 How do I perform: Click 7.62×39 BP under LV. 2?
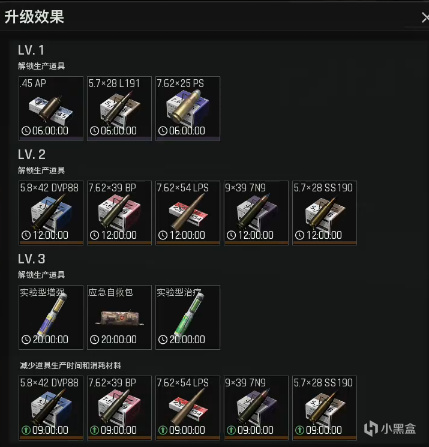[119, 213]
